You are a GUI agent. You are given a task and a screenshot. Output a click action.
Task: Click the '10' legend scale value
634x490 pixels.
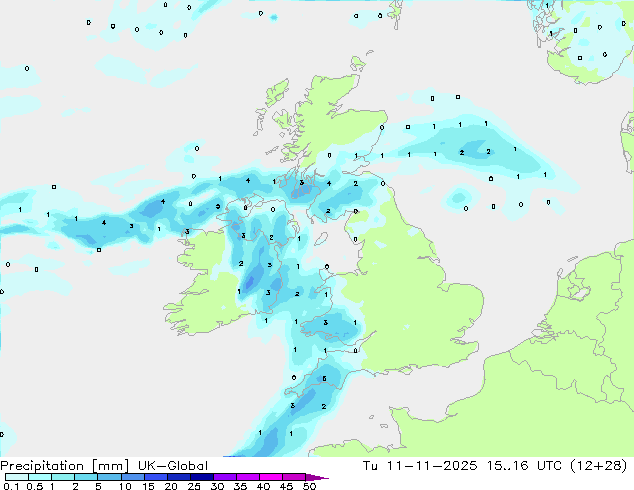125,486
